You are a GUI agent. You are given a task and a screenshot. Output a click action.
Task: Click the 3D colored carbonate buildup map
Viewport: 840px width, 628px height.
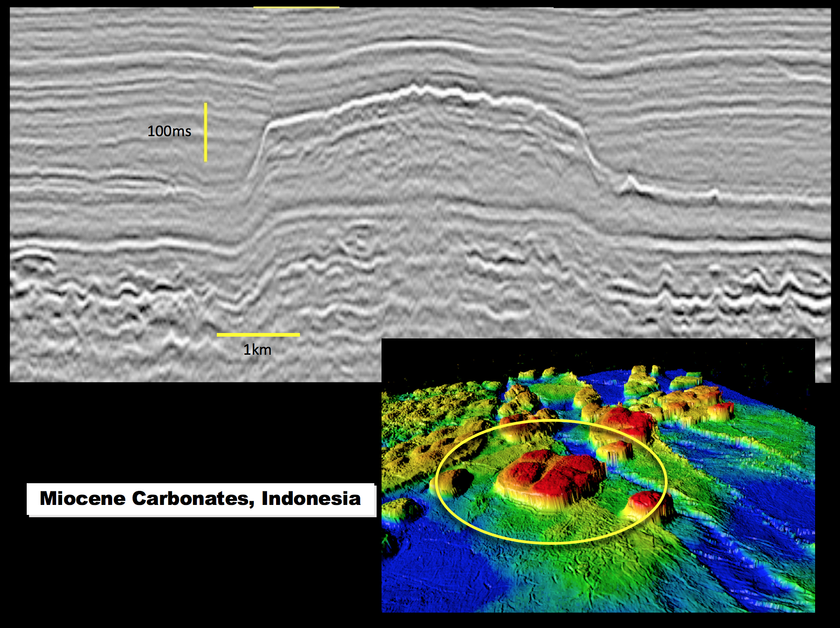(598, 475)
